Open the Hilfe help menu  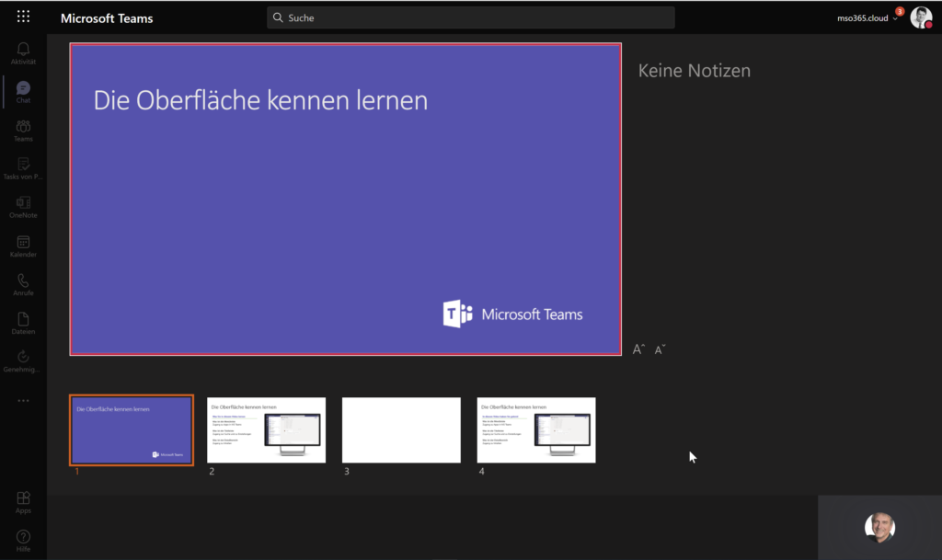tap(23, 541)
